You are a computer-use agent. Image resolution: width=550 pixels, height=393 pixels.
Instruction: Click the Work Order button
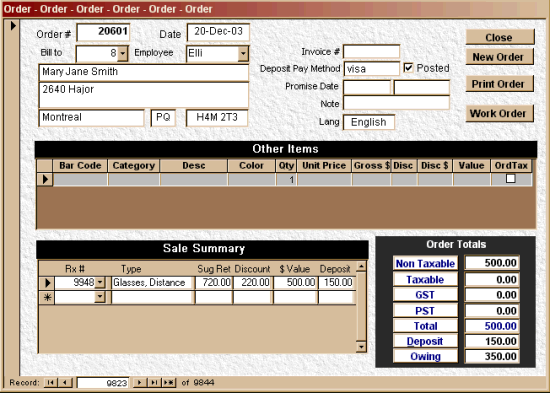(500, 113)
